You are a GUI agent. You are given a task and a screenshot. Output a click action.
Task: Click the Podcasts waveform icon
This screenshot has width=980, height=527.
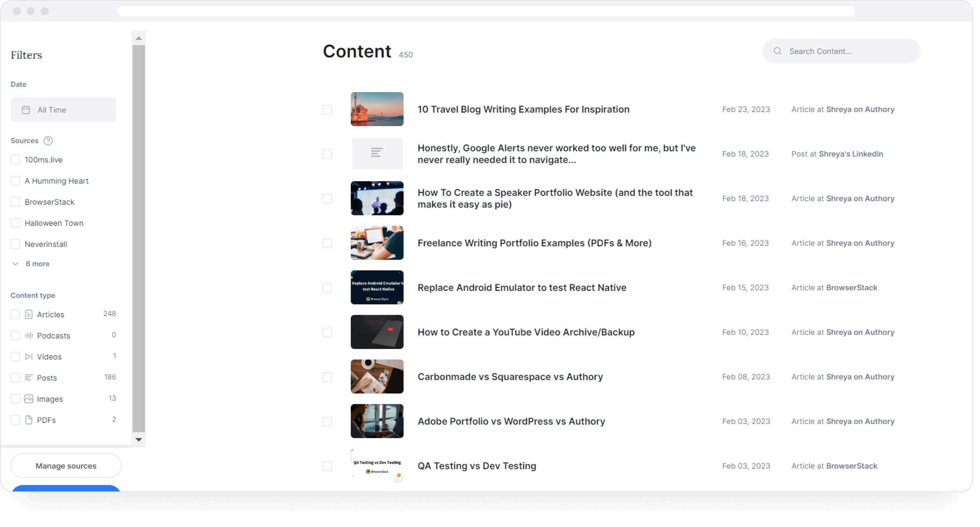tap(29, 335)
